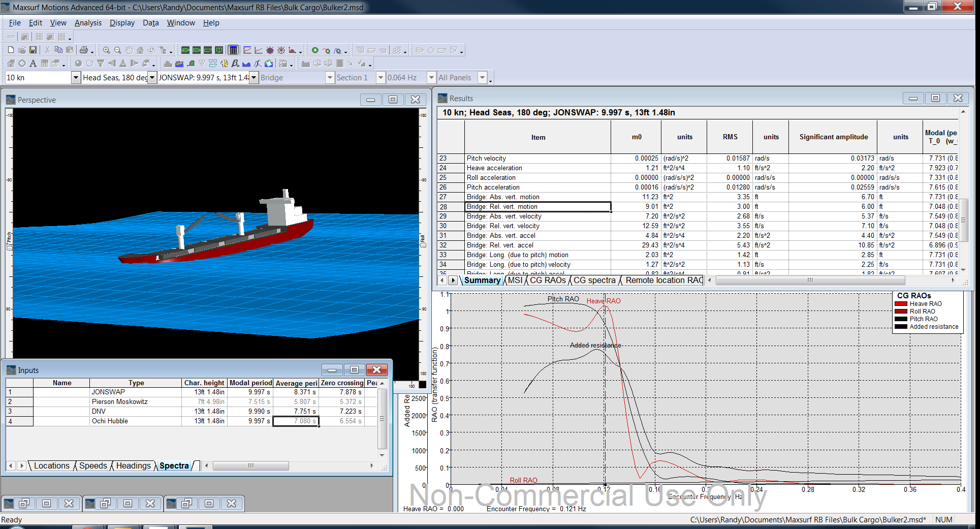Adjust the Roll slider handle in Perspective view
This screenshot has height=529, width=980.
point(423,245)
